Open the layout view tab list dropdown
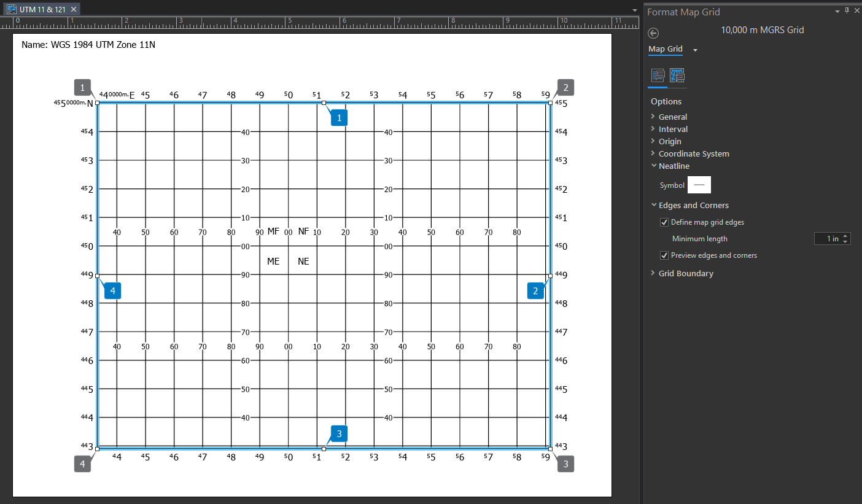Screen dimensions: 862x504 click(x=635, y=10)
